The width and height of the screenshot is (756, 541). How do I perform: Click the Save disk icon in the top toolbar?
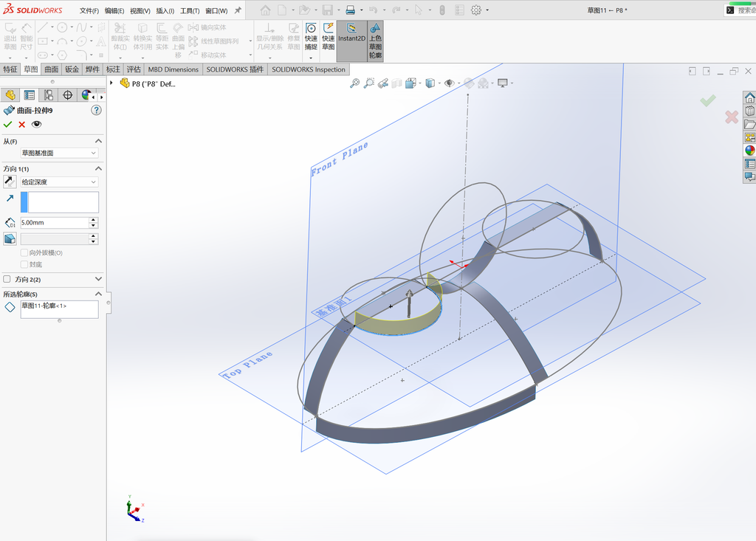tap(327, 10)
